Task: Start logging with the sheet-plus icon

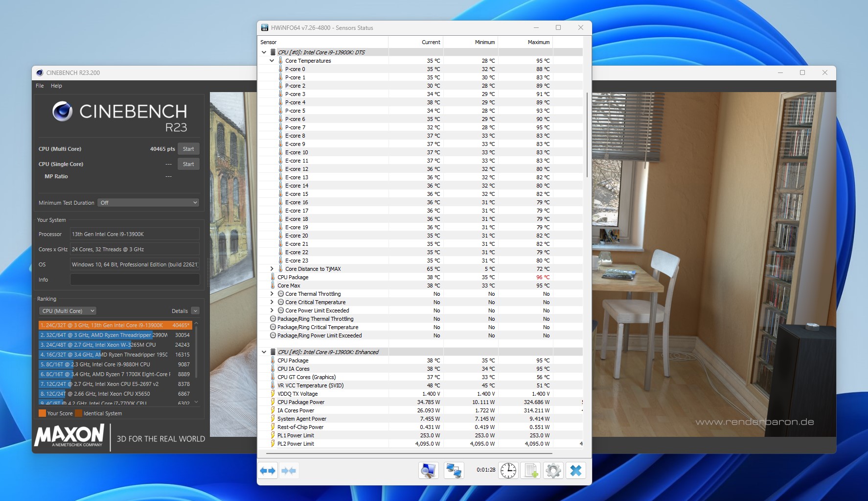Action: [531, 471]
